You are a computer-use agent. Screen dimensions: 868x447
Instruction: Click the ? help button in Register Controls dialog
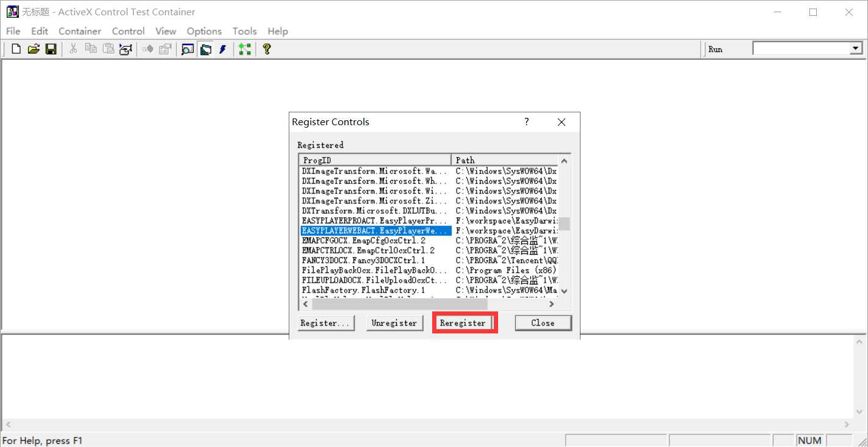coord(527,122)
